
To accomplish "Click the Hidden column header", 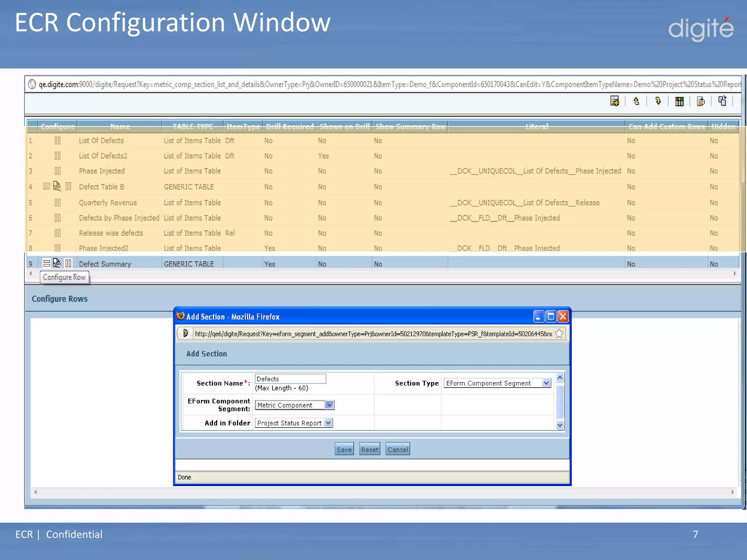I will (x=723, y=127).
